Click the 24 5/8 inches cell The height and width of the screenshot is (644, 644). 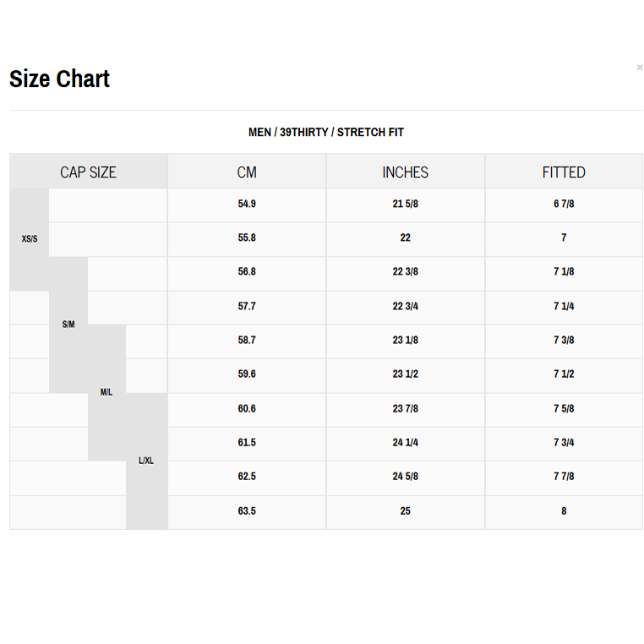tap(405, 477)
